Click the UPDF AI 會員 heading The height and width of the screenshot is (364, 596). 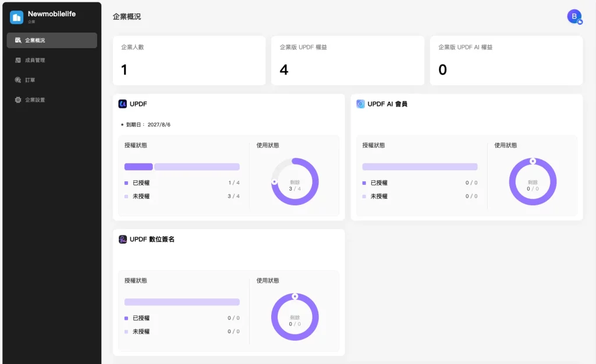(387, 104)
